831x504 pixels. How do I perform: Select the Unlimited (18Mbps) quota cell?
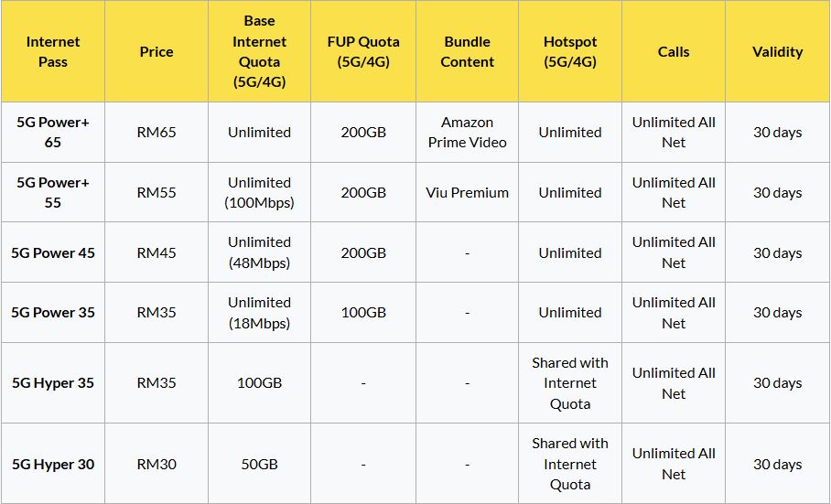[259, 312]
